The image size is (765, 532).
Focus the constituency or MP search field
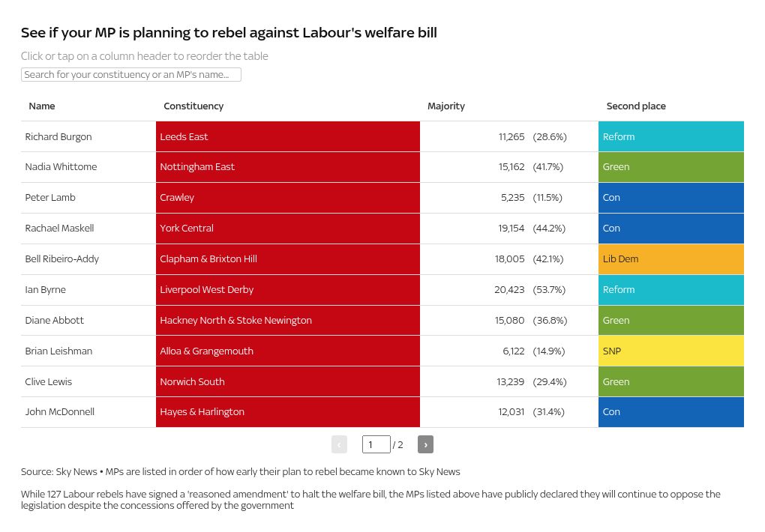[131, 75]
